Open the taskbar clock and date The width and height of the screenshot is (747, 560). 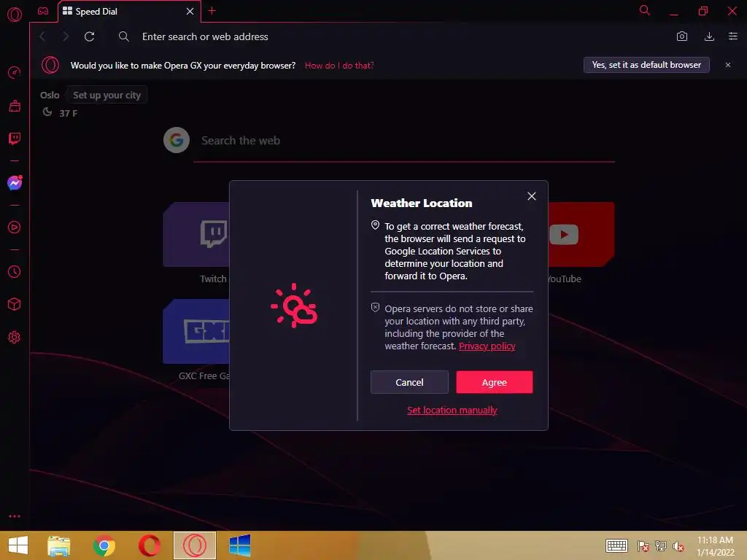[x=716, y=546]
